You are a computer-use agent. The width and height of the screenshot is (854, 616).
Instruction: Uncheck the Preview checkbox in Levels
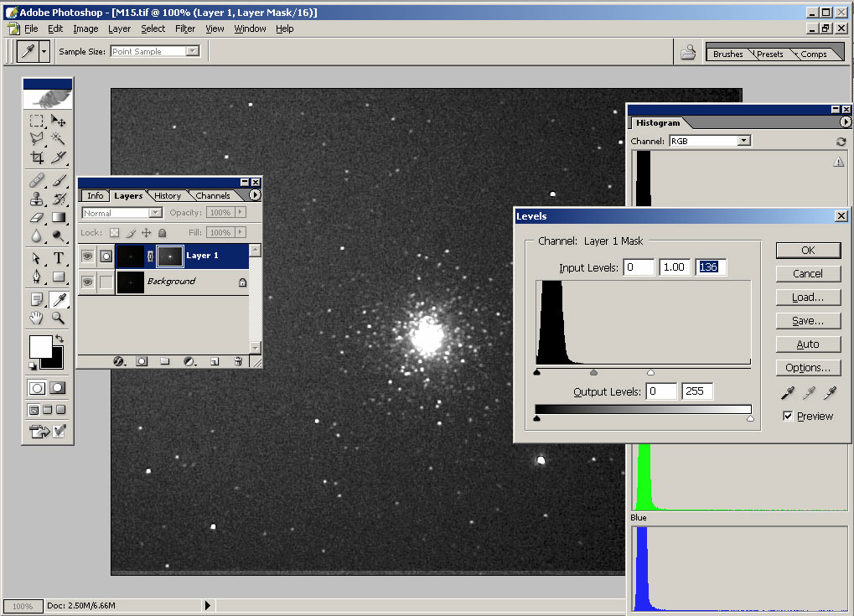click(x=788, y=416)
